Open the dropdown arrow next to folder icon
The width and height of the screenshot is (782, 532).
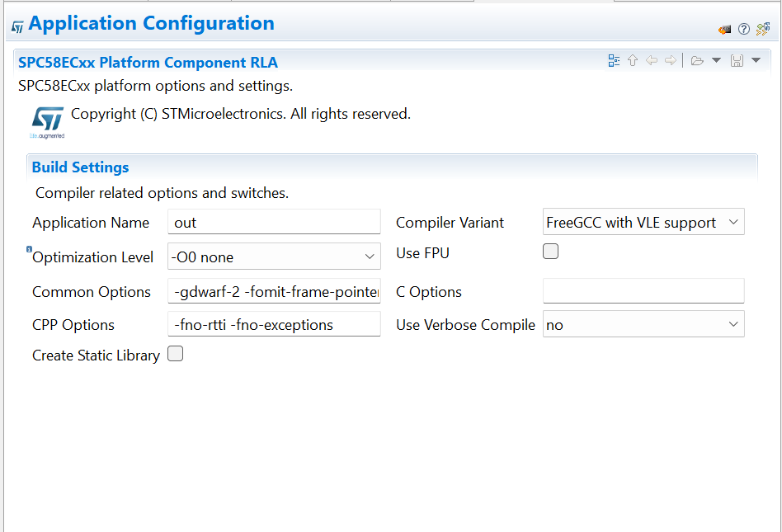tap(716, 60)
